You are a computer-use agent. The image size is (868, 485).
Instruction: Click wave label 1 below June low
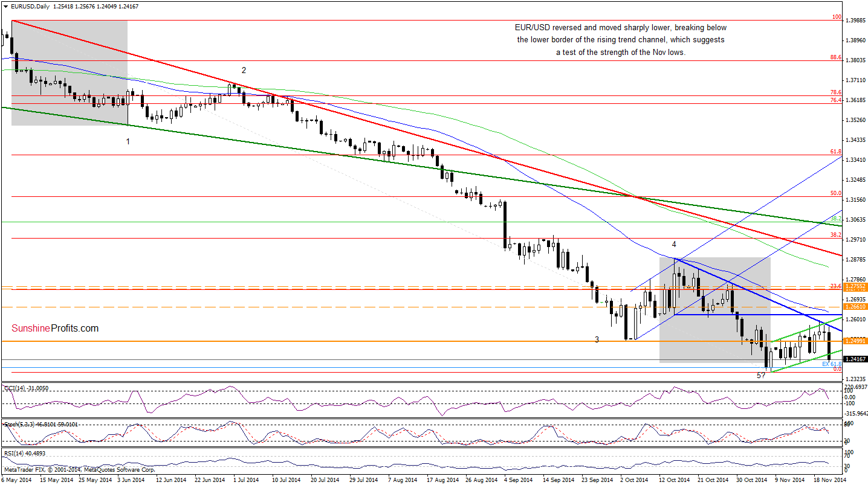click(x=128, y=141)
